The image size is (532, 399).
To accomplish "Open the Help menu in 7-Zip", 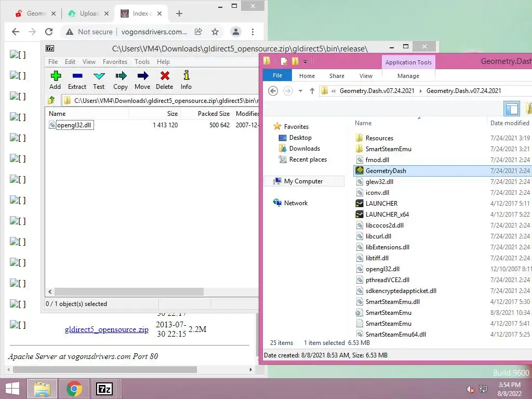I will [x=163, y=62].
